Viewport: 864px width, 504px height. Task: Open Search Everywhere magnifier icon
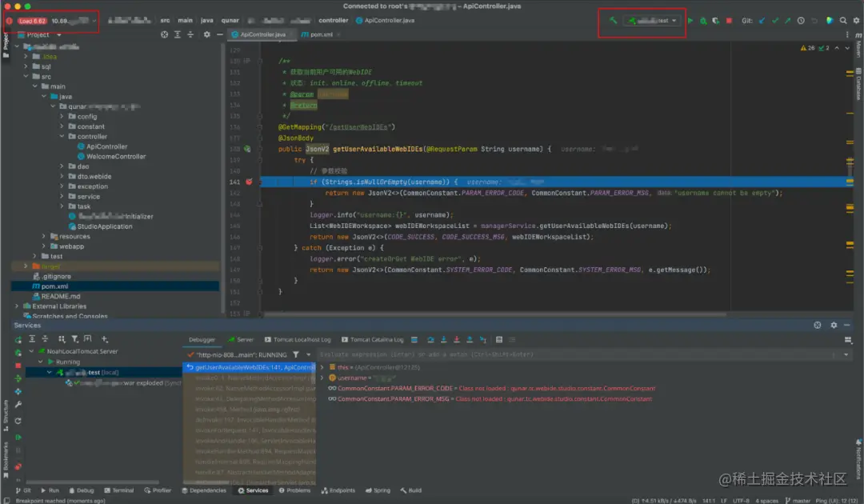(843, 20)
